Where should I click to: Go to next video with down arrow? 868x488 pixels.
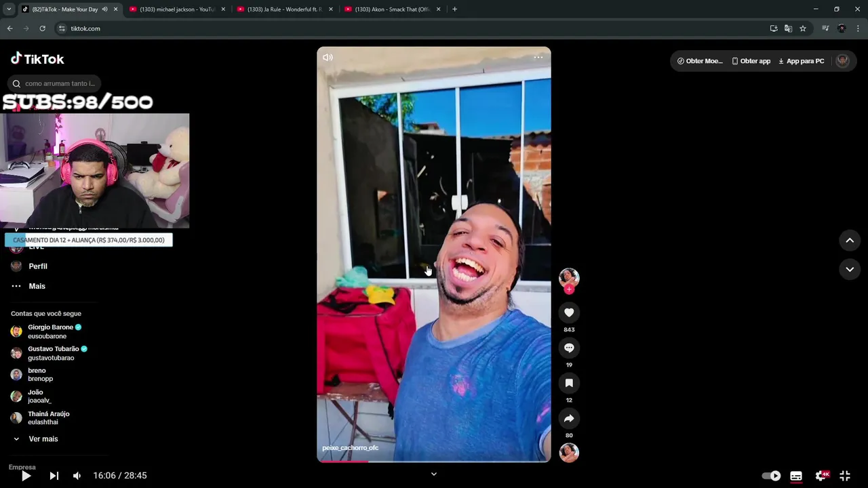[x=850, y=269]
